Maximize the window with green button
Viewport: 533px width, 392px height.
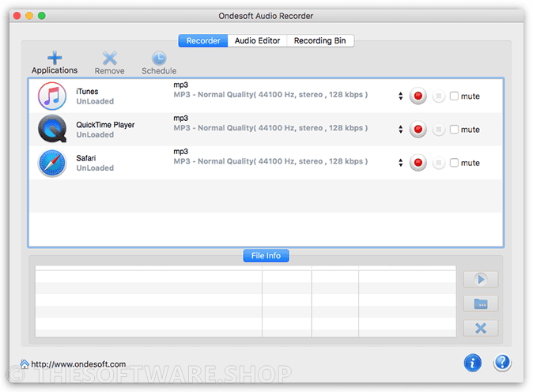[x=41, y=16]
